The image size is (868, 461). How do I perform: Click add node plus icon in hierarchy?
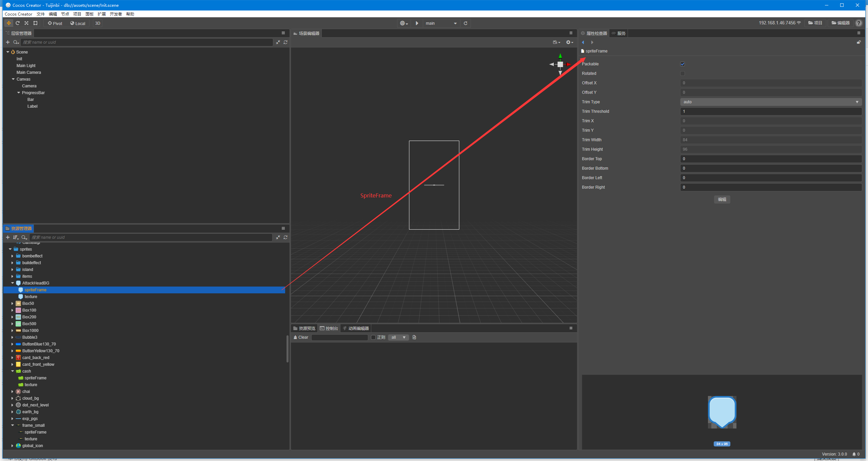point(8,42)
